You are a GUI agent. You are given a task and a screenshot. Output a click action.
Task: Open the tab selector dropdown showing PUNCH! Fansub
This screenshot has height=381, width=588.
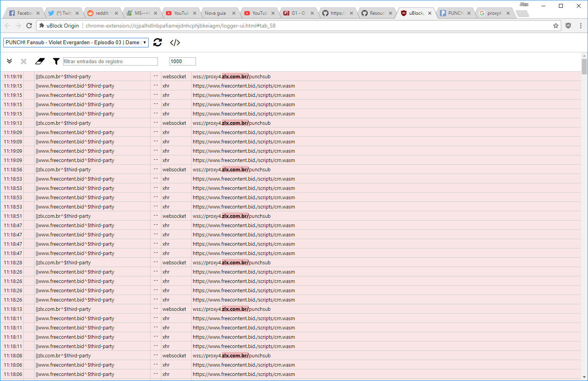[x=76, y=43]
